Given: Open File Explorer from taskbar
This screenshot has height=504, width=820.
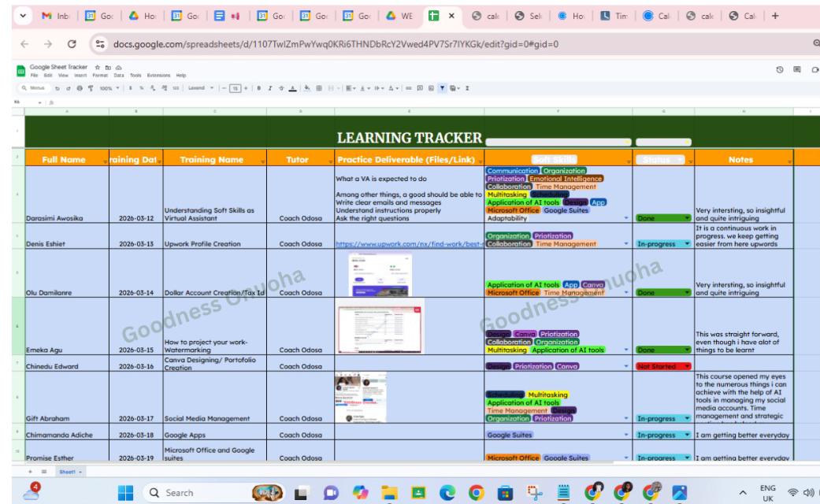Looking at the screenshot, I should [x=389, y=492].
